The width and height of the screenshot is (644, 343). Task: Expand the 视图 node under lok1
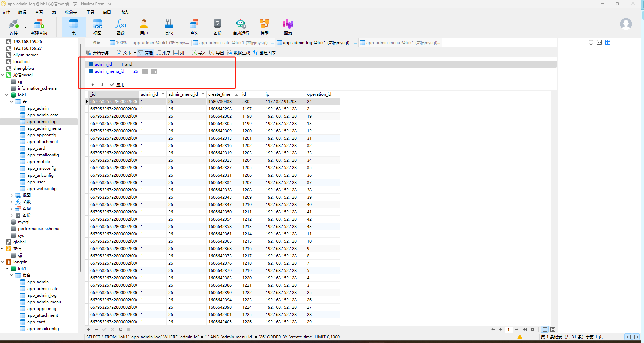[x=12, y=195]
